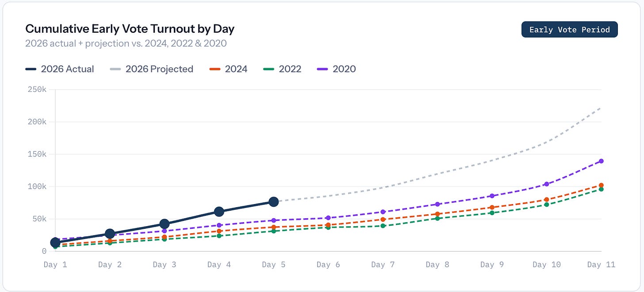Toggle the 2024 series in legend
644x292 pixels.
tap(229, 69)
